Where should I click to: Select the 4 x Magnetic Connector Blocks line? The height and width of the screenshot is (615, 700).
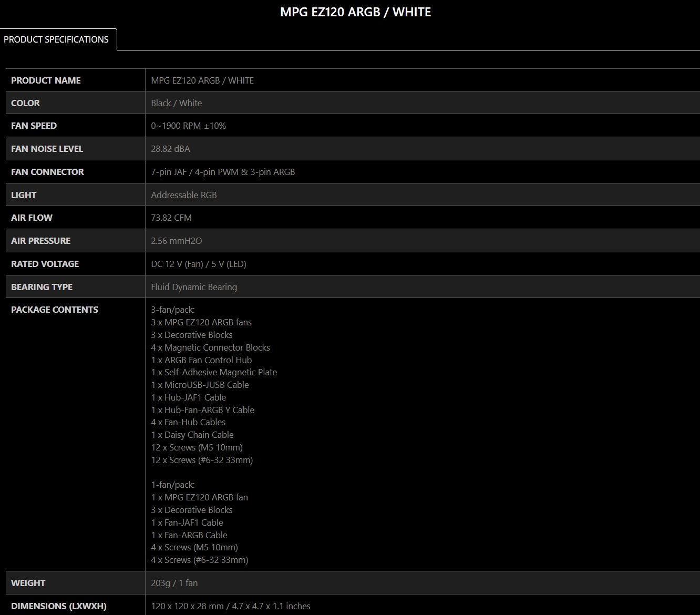tap(211, 347)
